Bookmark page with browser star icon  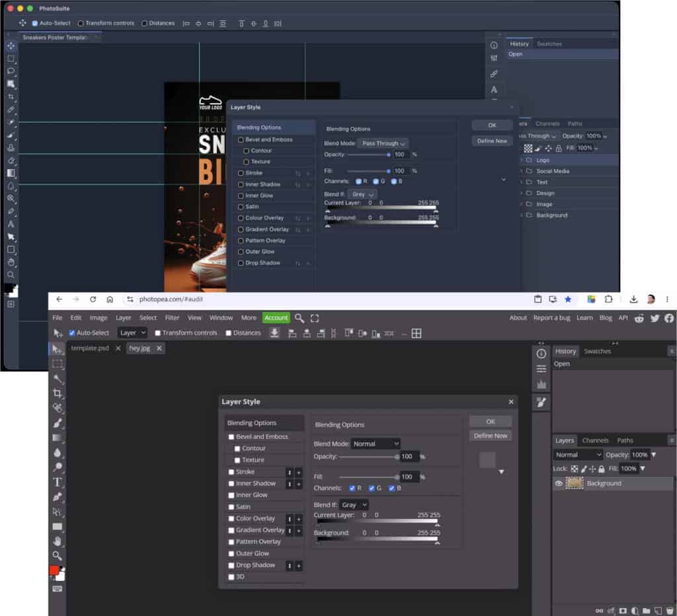click(568, 299)
